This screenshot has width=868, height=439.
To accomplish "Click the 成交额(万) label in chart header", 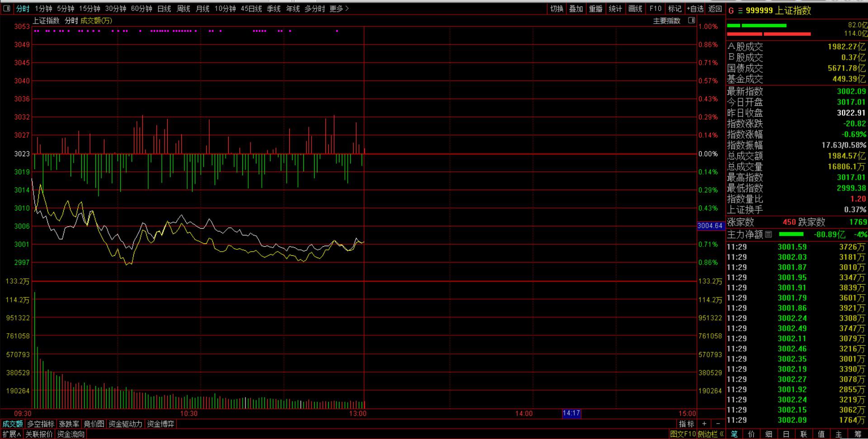I will click(96, 20).
